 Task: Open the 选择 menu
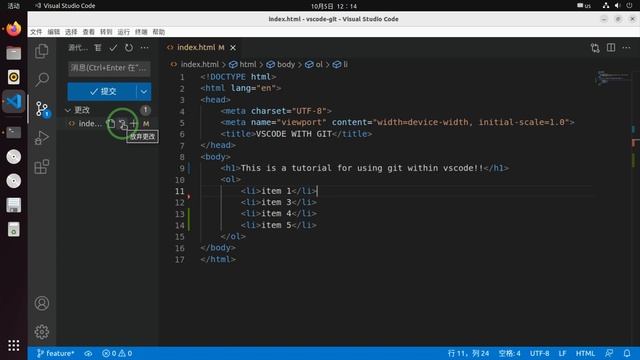point(71,32)
